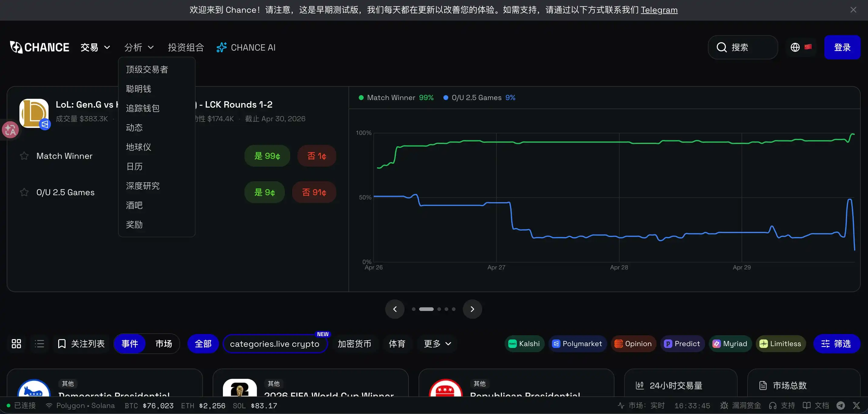The height and width of the screenshot is (414, 868).
Task: Click the CHANCE logo
Action: pyautogui.click(x=40, y=48)
